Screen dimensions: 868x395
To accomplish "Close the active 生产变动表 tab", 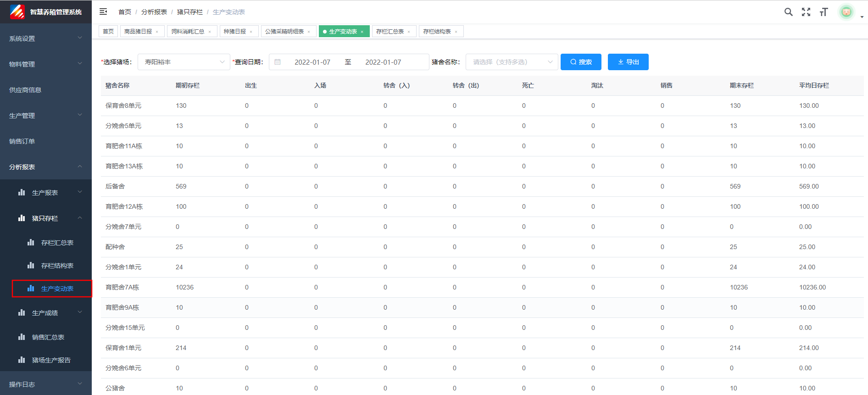I will 362,32.
